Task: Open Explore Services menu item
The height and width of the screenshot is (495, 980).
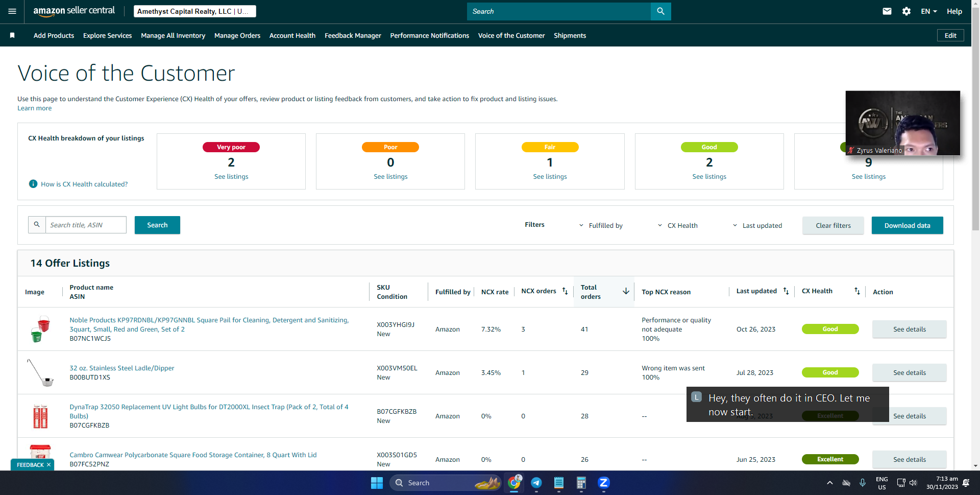Action: (x=107, y=35)
